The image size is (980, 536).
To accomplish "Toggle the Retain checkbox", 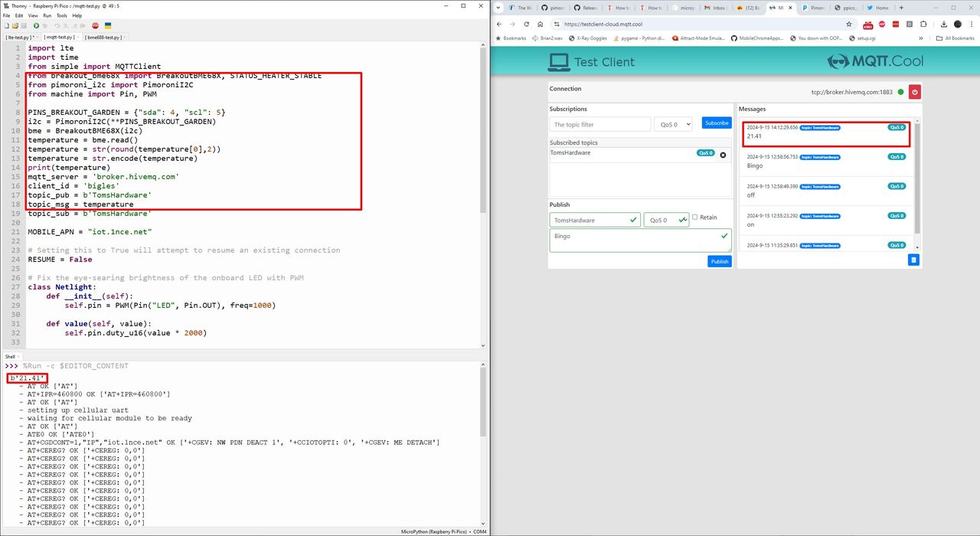I will click(x=695, y=217).
